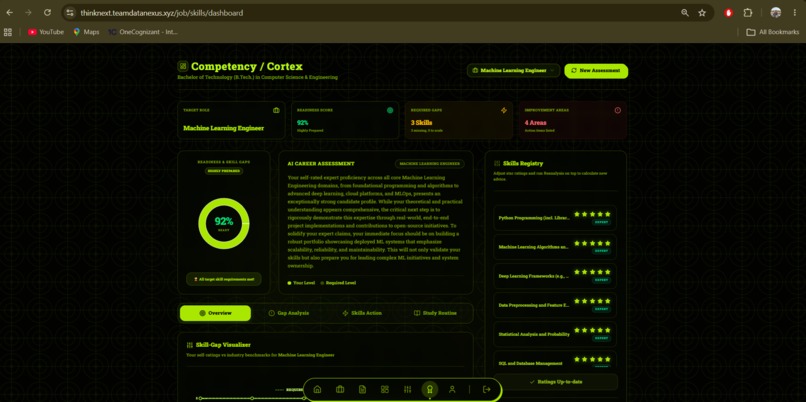806x402 pixels.
Task: Set Deep Learning Frameworks rating to three stars
Action: [592, 272]
